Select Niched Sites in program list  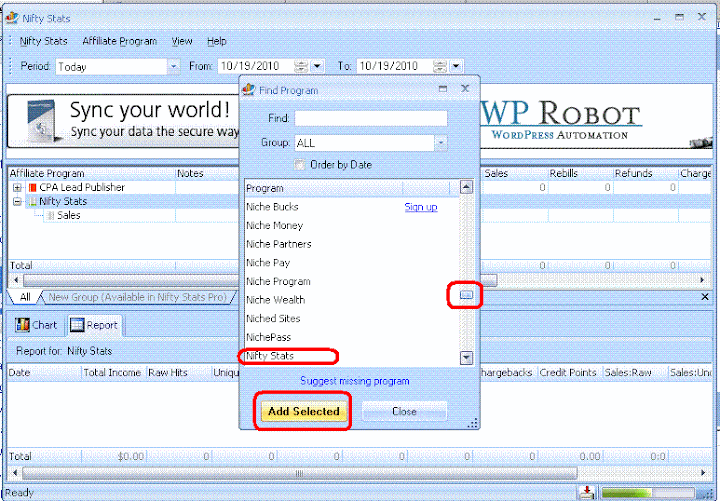[273, 319]
